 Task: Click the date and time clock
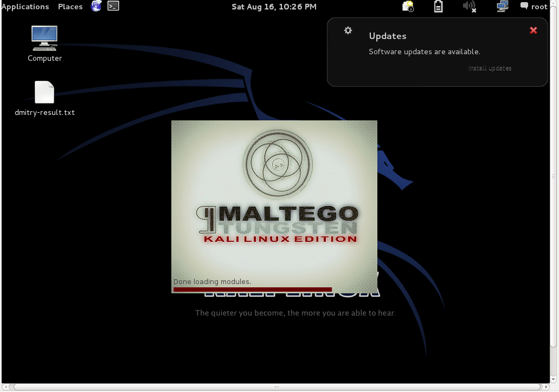click(x=274, y=7)
